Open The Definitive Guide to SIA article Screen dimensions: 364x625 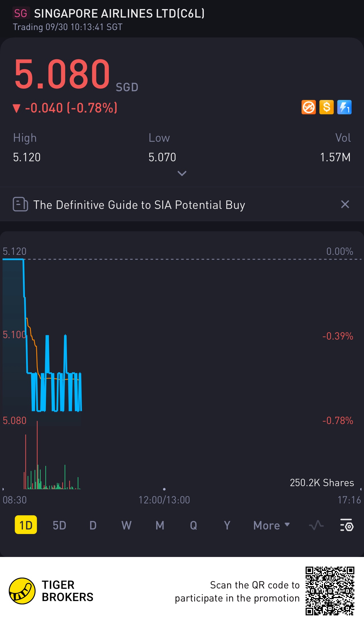pyautogui.click(x=139, y=205)
